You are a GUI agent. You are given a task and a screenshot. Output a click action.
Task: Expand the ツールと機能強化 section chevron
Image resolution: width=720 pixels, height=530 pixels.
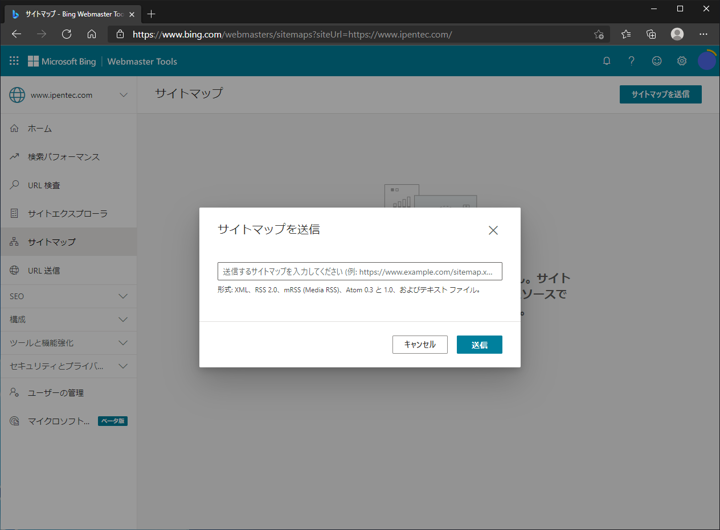123,343
